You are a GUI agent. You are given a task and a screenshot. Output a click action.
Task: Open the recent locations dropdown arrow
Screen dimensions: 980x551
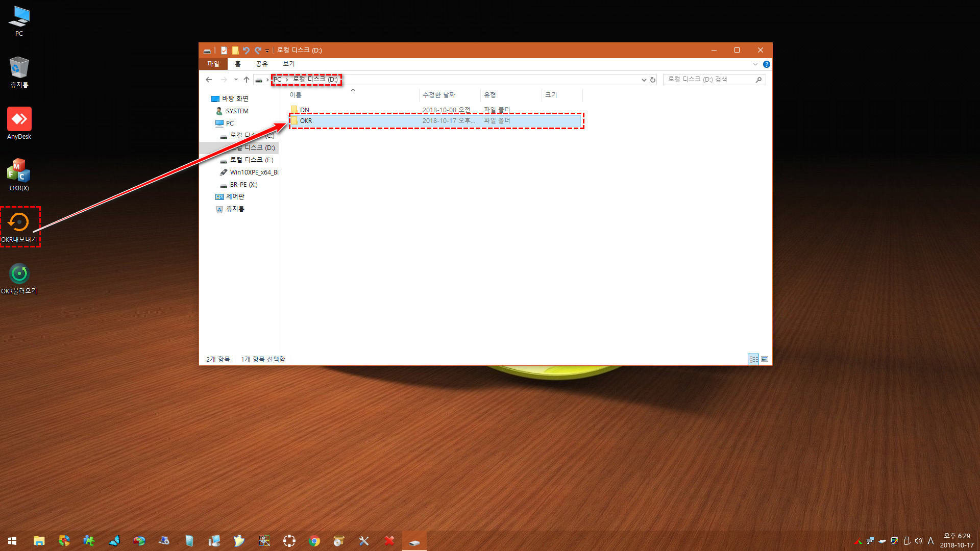tap(236, 80)
